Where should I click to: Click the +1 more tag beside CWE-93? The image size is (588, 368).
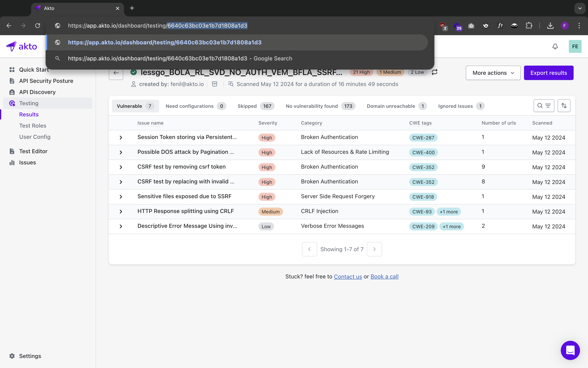449,212
